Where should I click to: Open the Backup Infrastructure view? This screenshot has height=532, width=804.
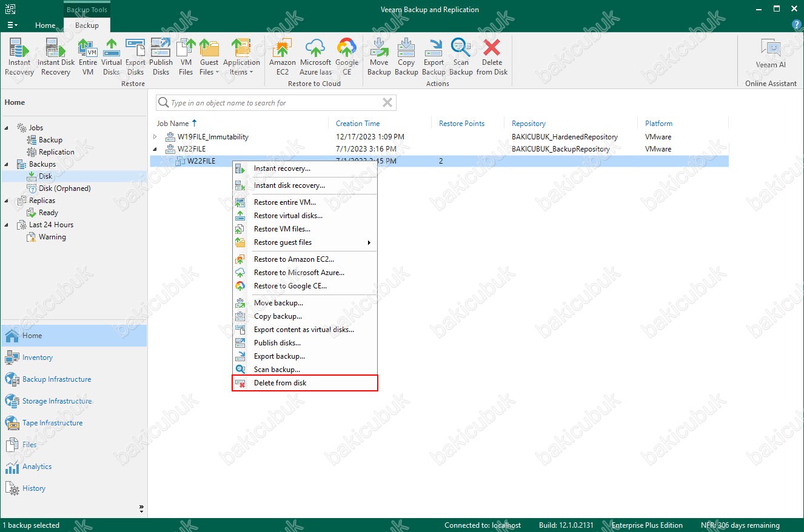[x=56, y=379]
